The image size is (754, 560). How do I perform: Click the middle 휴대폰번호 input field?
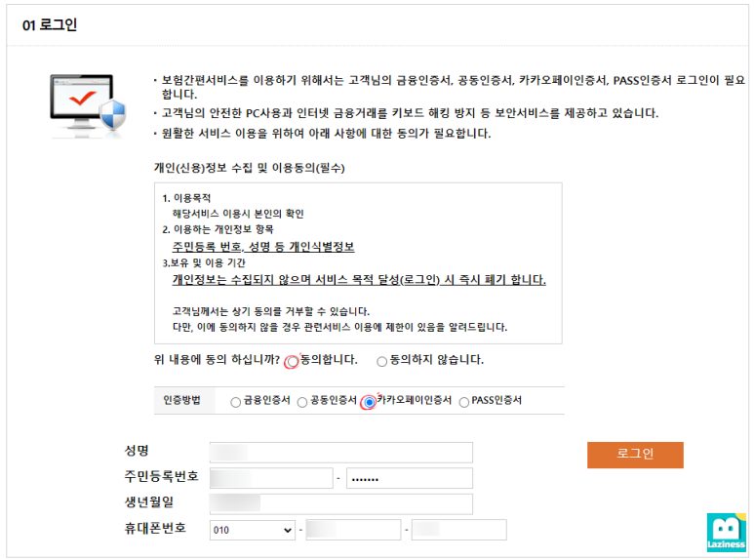(353, 530)
